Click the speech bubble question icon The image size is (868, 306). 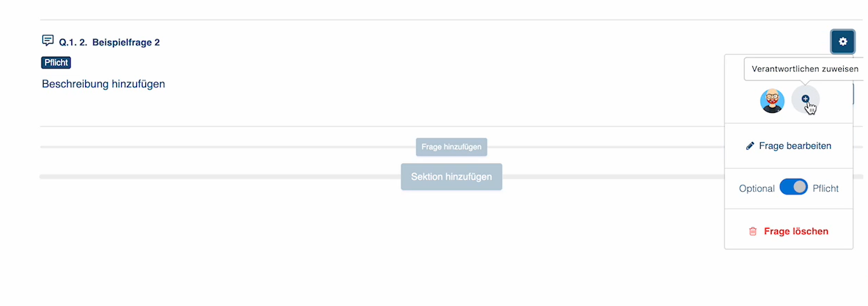pyautogui.click(x=48, y=41)
